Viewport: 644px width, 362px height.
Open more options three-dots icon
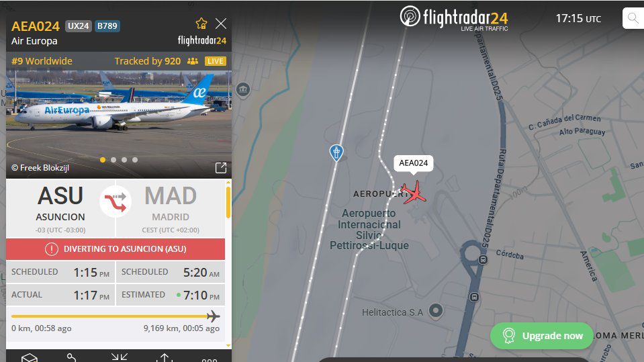210,360
